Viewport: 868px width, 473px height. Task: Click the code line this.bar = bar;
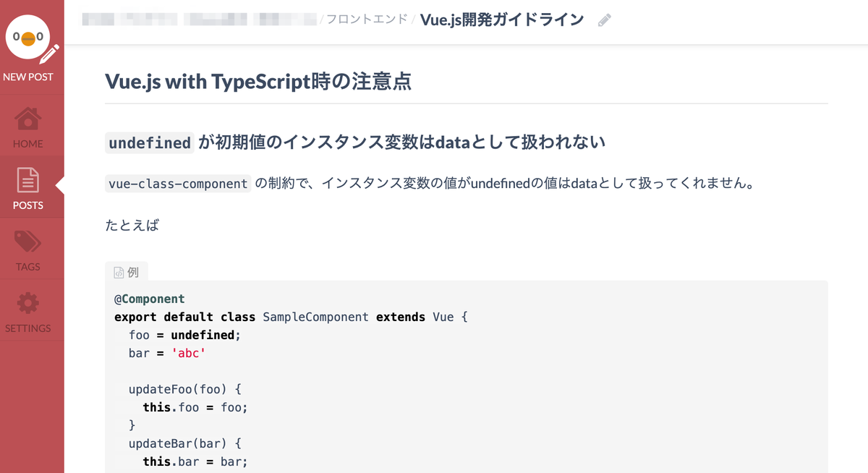[x=195, y=461]
